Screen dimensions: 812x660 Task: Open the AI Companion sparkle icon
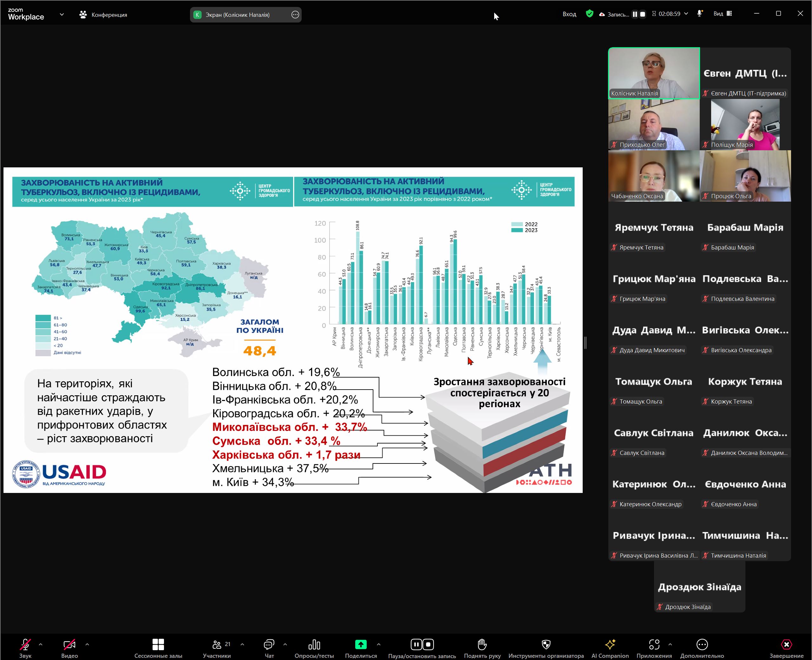click(x=610, y=645)
